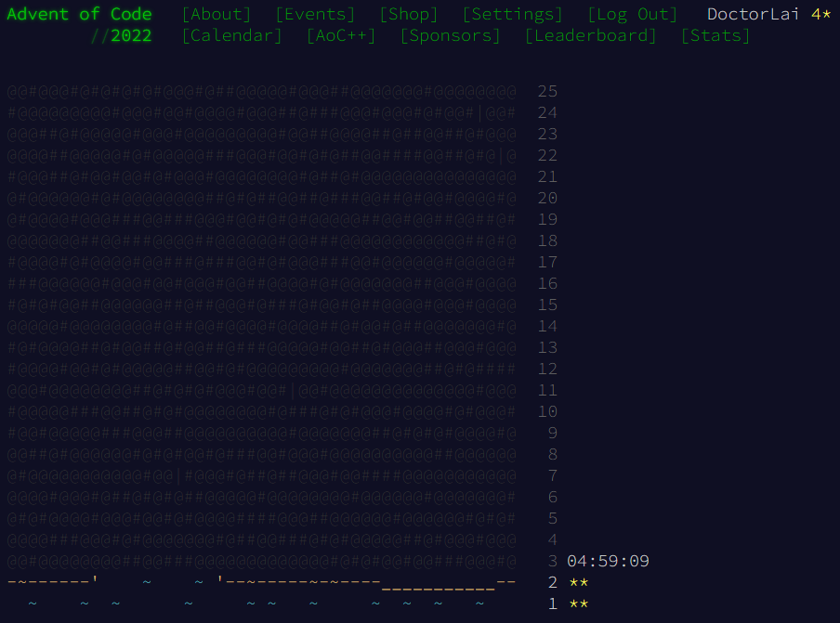Click the calendar number 24

[x=547, y=112]
